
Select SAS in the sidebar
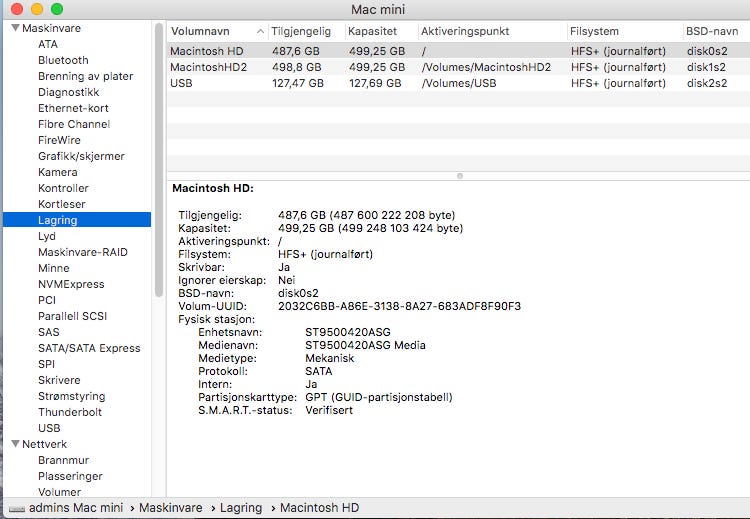click(x=49, y=332)
